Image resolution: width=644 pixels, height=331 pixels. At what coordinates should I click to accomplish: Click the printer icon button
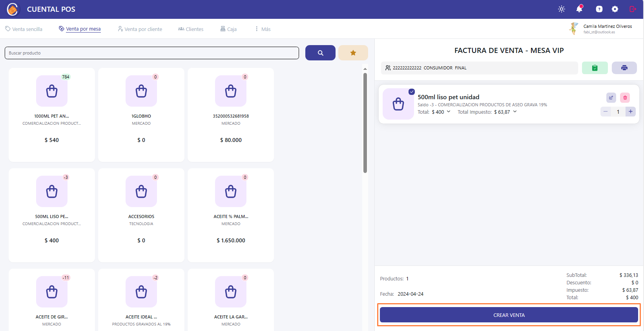point(624,68)
